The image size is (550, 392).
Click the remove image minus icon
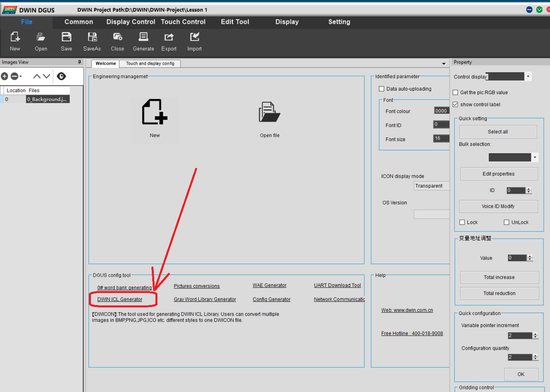point(14,77)
